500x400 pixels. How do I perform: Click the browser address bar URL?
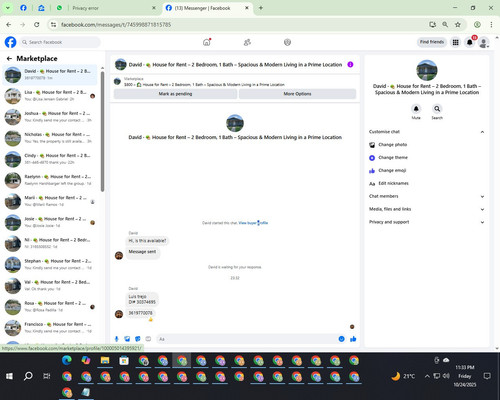[116, 25]
